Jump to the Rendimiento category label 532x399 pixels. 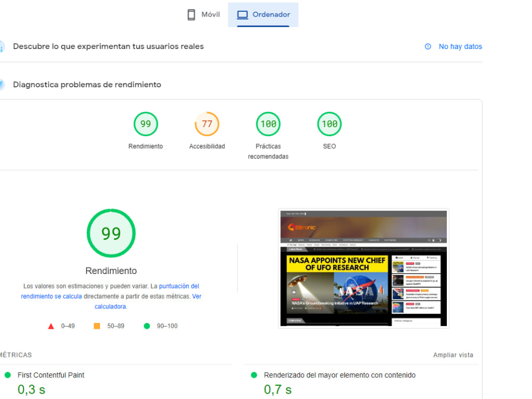[x=146, y=146]
